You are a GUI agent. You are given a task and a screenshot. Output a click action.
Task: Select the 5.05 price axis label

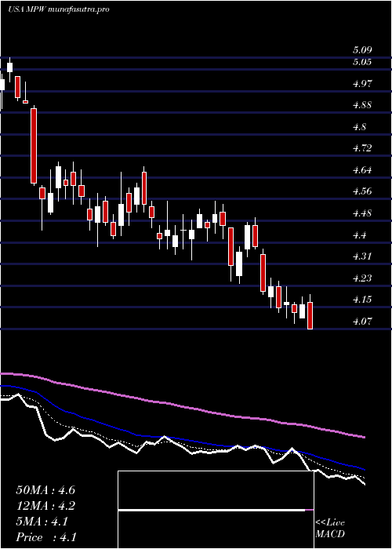[362, 62]
